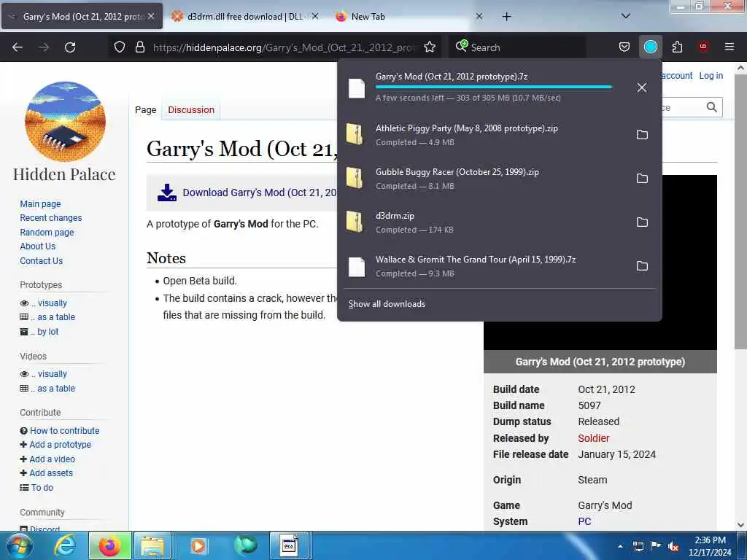
Task: Open Windows Explorer folder on taskbar
Action: 152,545
